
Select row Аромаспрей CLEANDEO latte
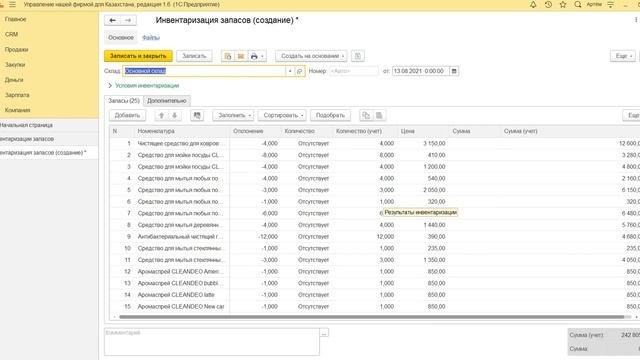(x=375, y=295)
